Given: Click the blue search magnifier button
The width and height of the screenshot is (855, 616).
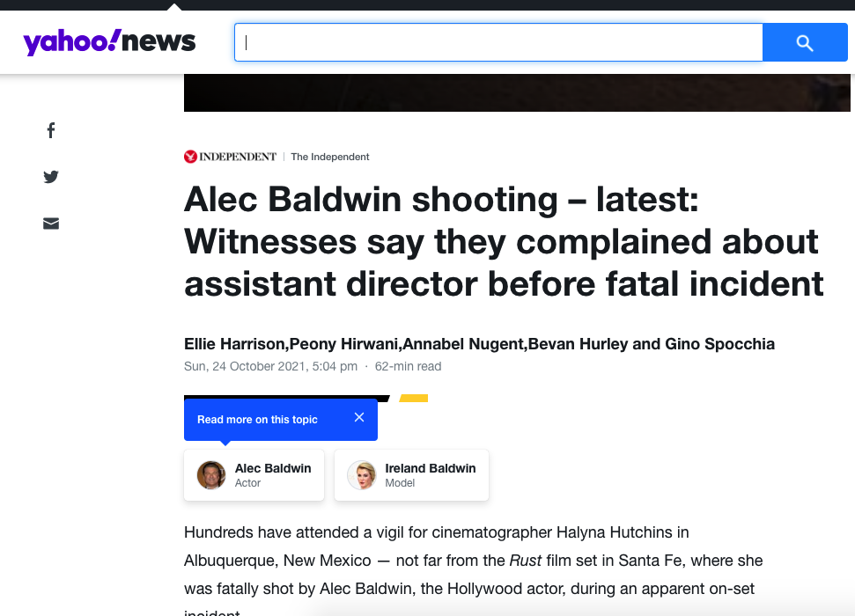Looking at the screenshot, I should (805, 42).
